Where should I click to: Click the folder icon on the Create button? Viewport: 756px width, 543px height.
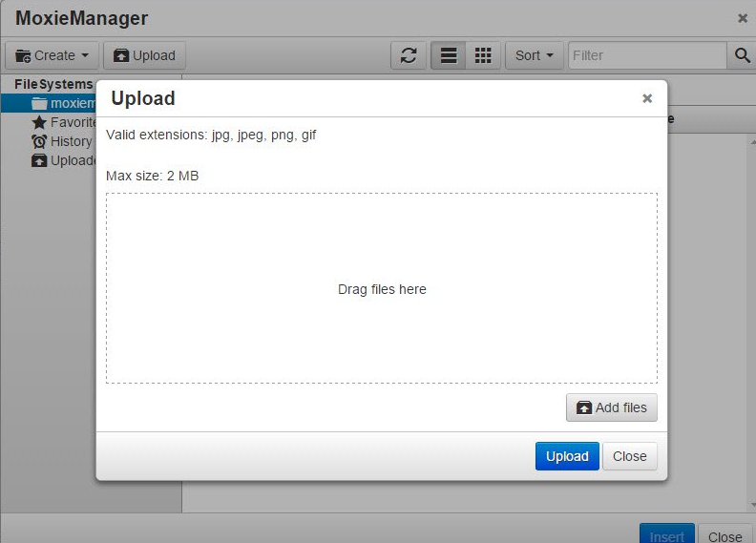point(23,56)
